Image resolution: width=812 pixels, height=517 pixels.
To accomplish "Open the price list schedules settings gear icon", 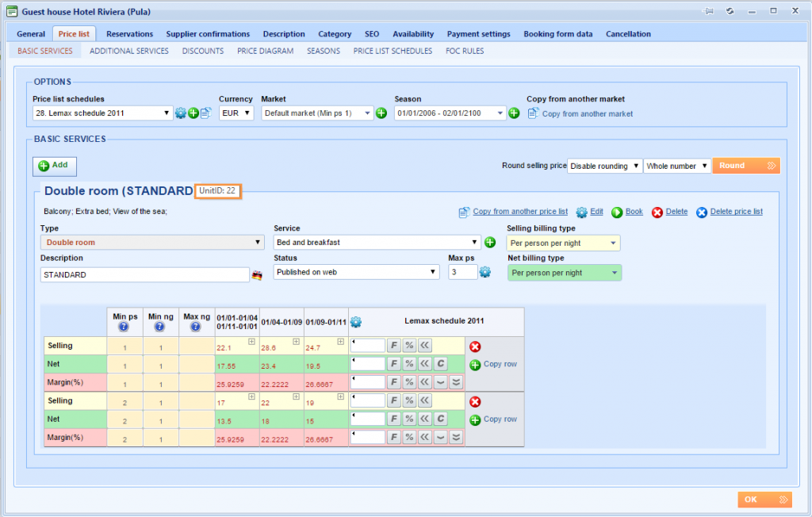I will click(181, 113).
